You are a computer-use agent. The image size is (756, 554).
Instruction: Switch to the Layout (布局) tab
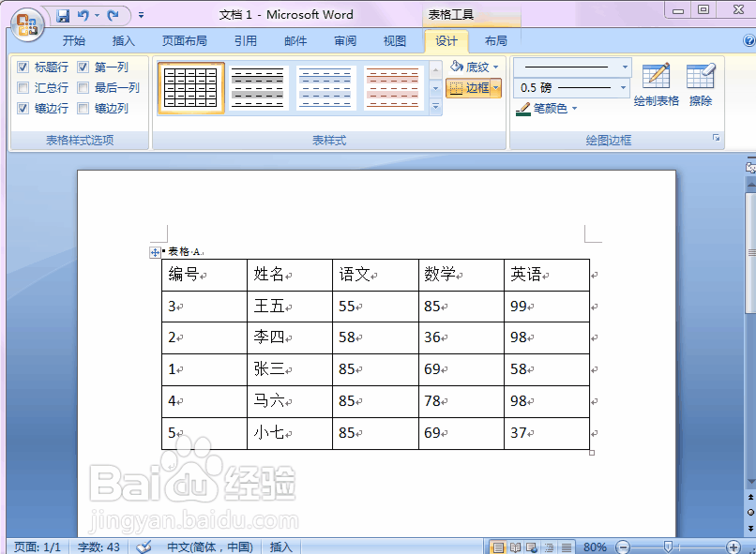[x=496, y=40]
